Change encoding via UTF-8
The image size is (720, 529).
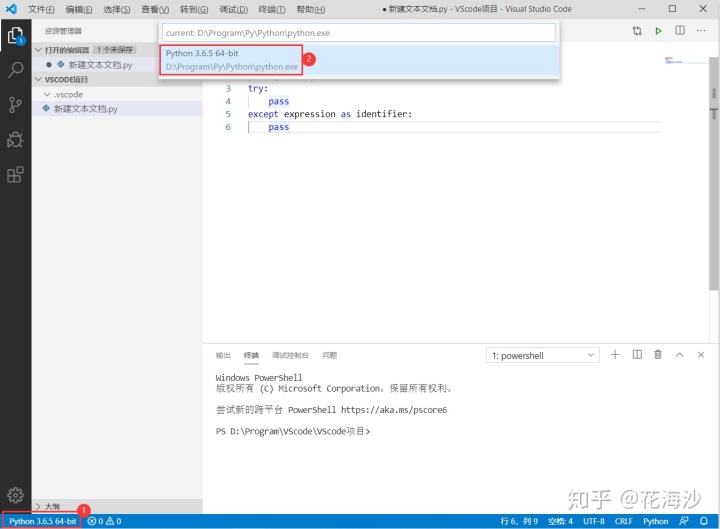[x=594, y=521]
